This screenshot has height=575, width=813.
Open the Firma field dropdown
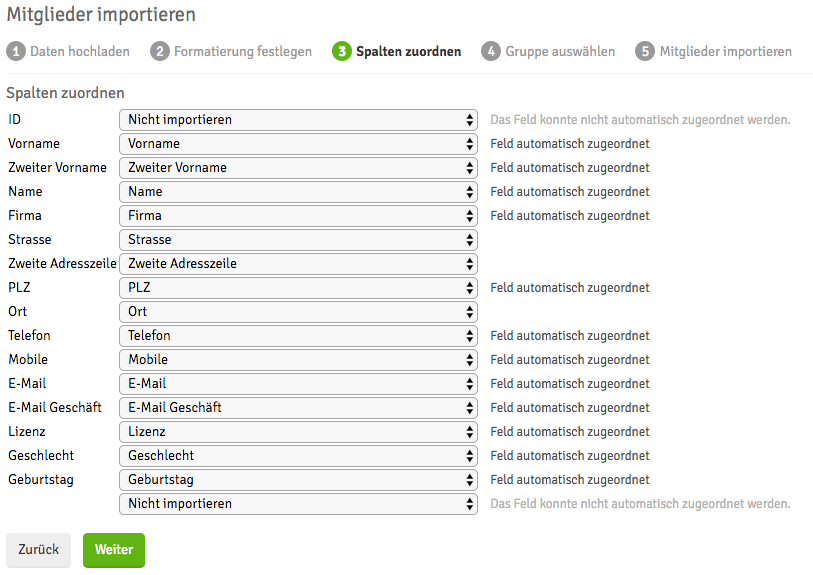pyautogui.click(x=298, y=216)
